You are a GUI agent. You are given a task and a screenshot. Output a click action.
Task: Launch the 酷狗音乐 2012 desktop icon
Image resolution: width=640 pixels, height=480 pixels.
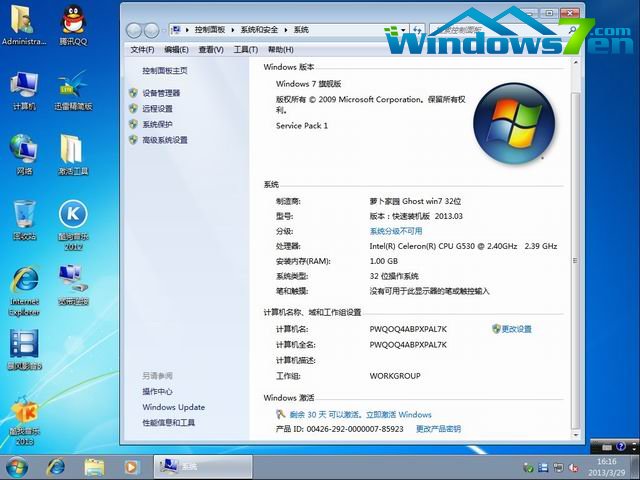click(x=73, y=224)
